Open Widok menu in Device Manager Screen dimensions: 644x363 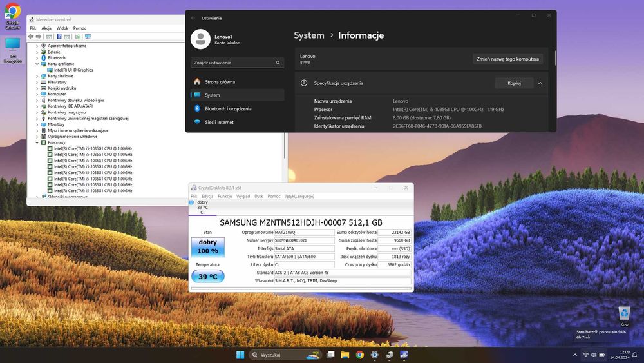pos(62,28)
